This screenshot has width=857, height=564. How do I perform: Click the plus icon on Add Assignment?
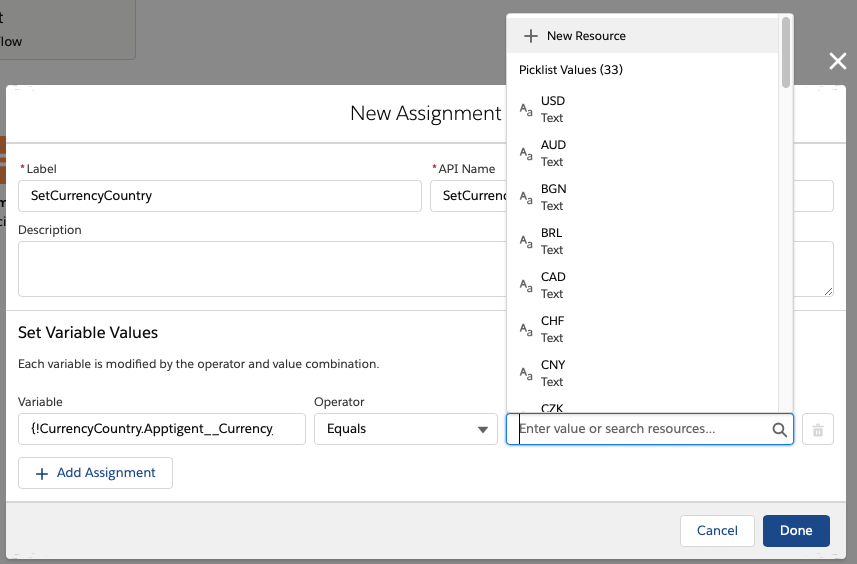[x=42, y=473]
